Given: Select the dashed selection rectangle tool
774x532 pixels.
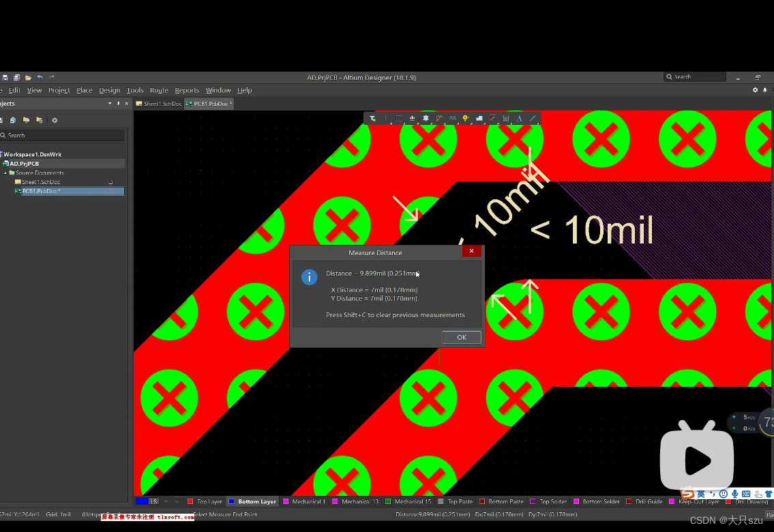Looking at the screenshot, I should [399, 119].
